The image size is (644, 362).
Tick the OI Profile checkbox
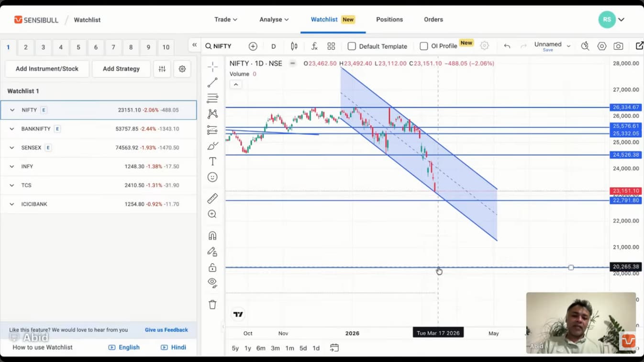[x=423, y=46]
